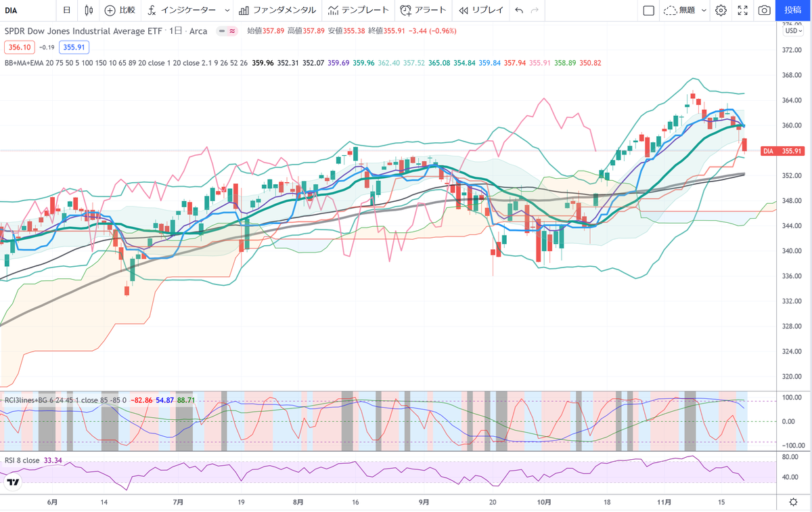Click the 始値357.89 open value
The image size is (812, 512).
tap(267, 30)
